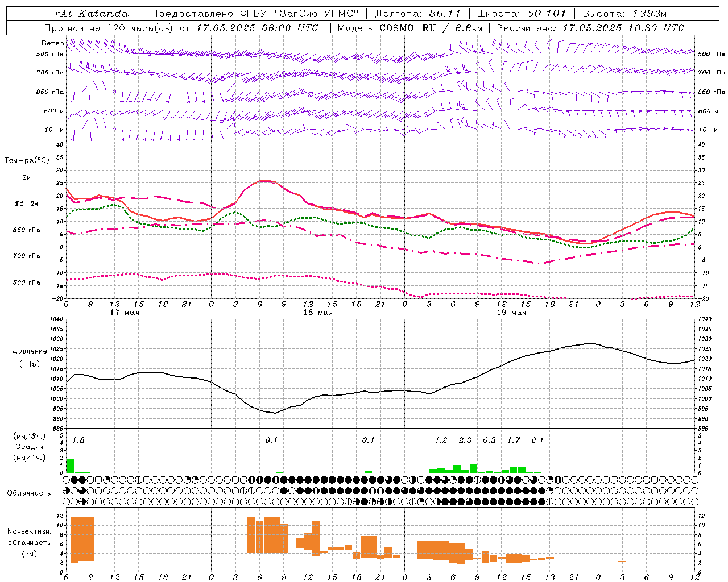This screenshot has width=728, height=582.
Task: Click the (гПа) unit under Давление
Action: [30, 364]
